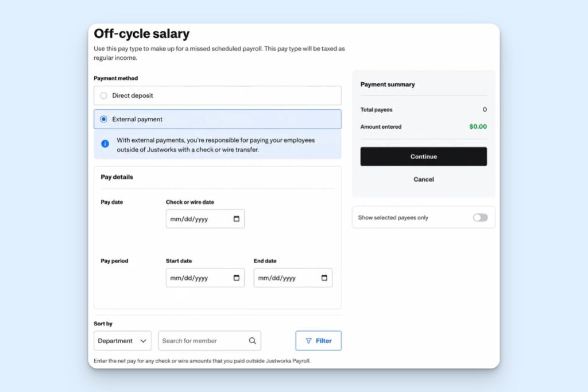
Task: Click the Off-cycle salary title
Action: 142,33
